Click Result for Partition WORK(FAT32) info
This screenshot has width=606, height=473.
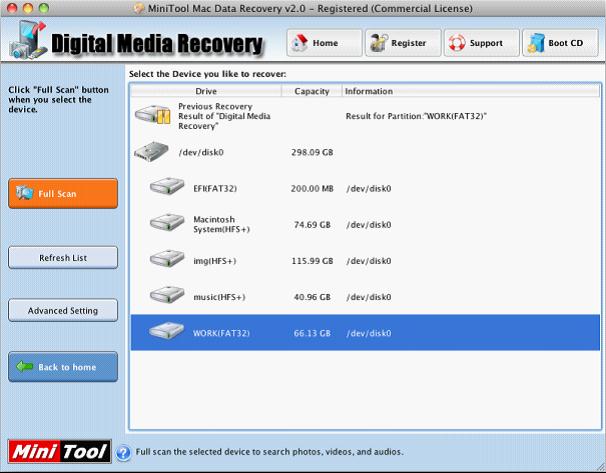click(x=416, y=116)
